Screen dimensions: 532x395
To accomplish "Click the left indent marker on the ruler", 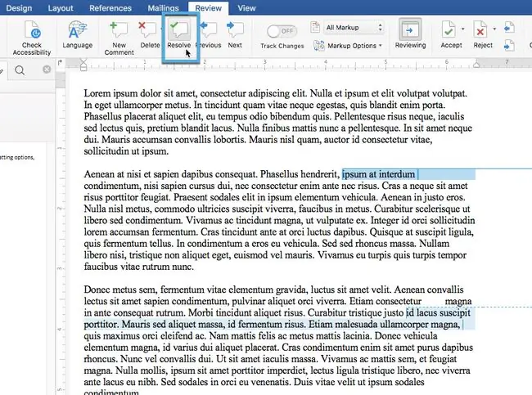I will (x=83, y=65).
